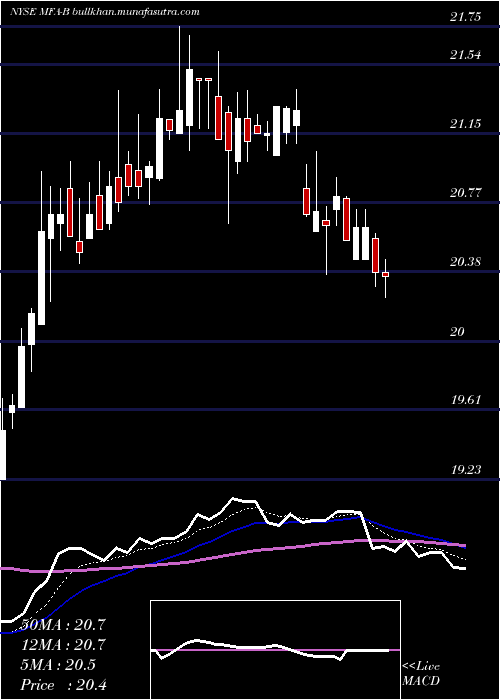
Task: Click the NYSE MFA-B bullkhan.munafasutra.com title text
Action: tap(104, 12)
